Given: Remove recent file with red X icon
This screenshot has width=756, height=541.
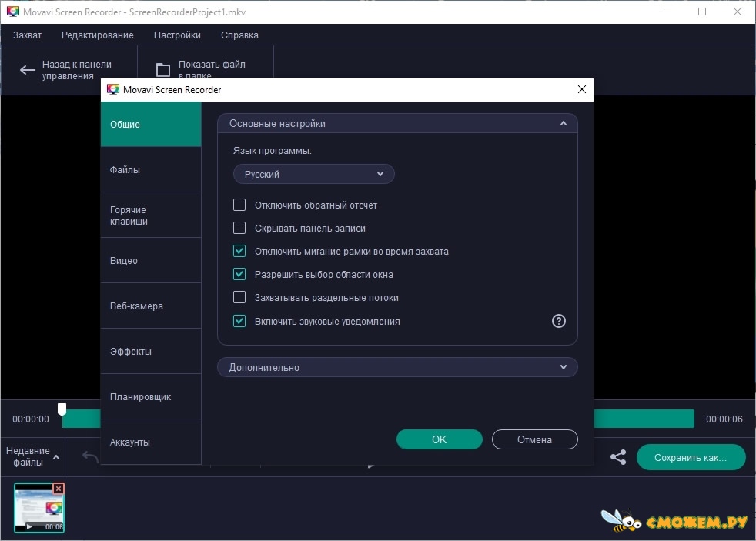Looking at the screenshot, I should (x=59, y=489).
